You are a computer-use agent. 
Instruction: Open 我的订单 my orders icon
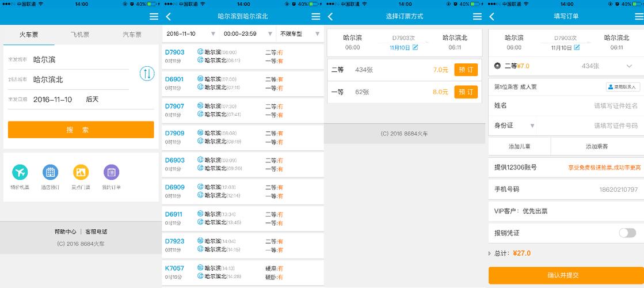(111, 172)
